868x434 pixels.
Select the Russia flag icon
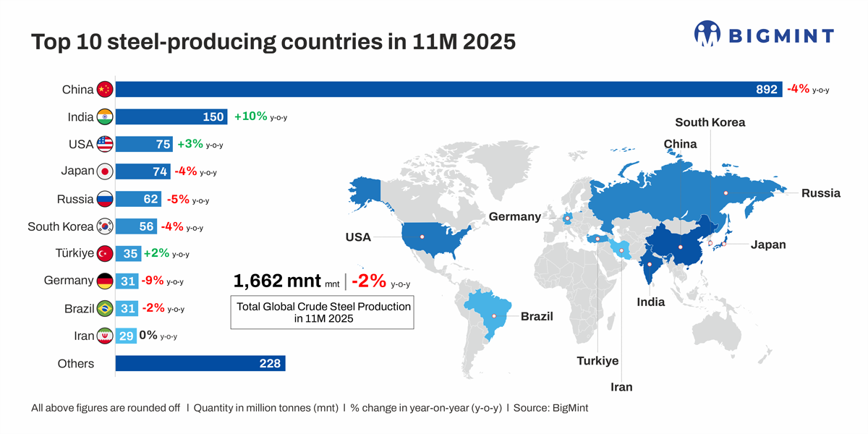106,198
